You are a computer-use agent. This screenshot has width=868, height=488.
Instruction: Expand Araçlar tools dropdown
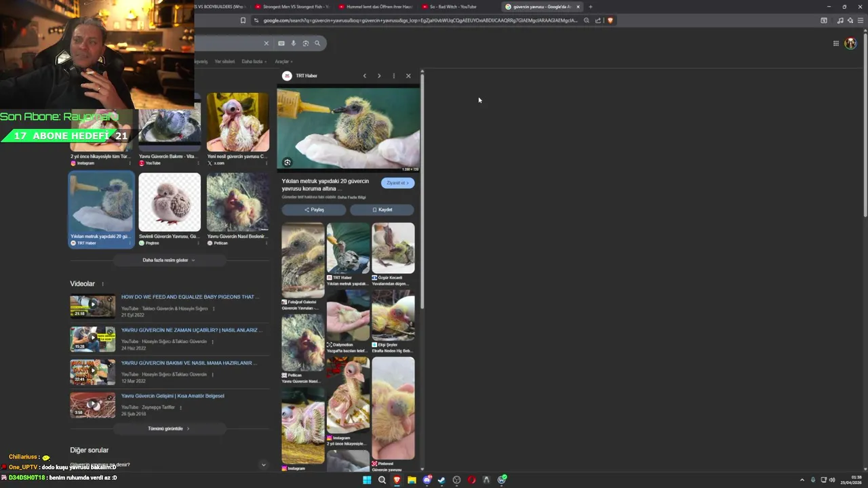click(283, 62)
